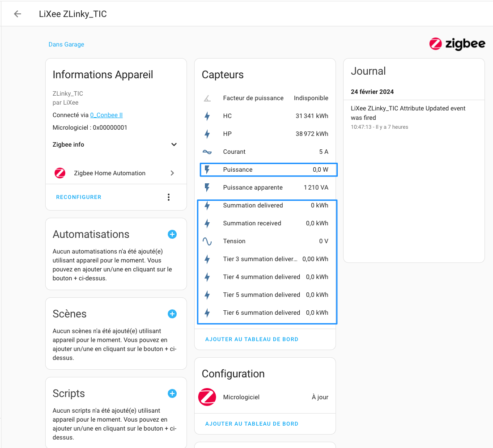This screenshot has height=448, width=493.
Task: Click the HP energy lightning icon
Action: click(207, 134)
